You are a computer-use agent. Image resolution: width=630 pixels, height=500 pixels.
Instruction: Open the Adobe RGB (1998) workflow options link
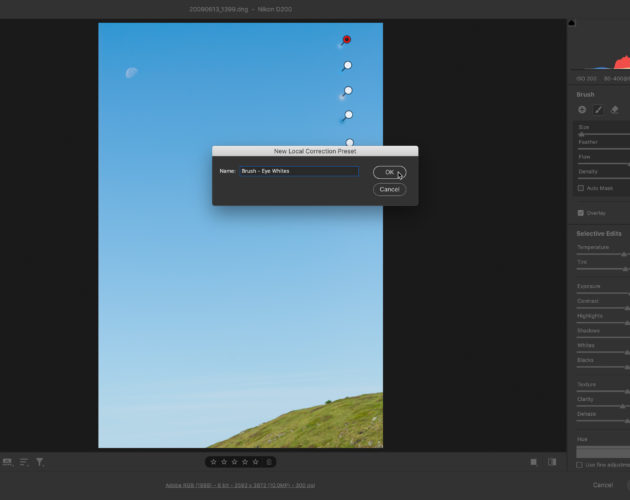[240, 485]
